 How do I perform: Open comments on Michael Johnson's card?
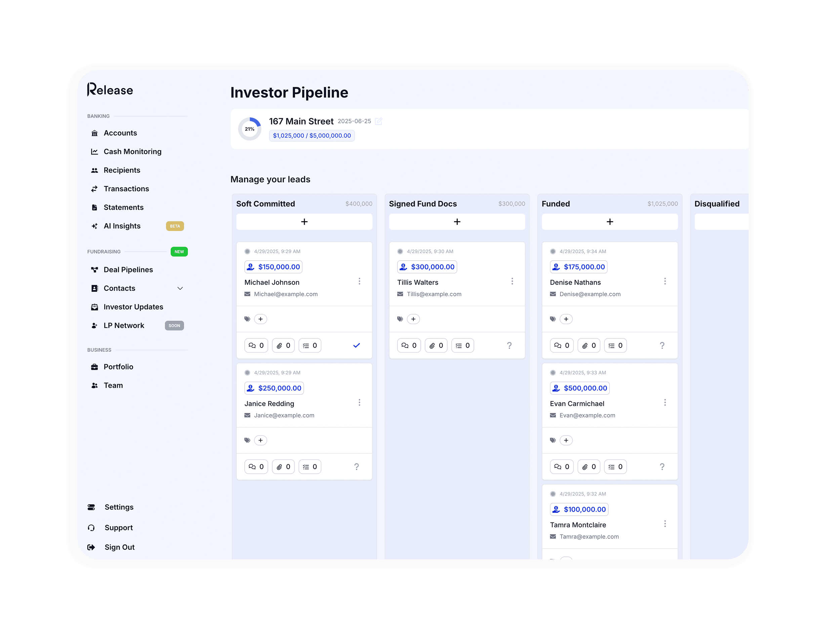pos(256,346)
